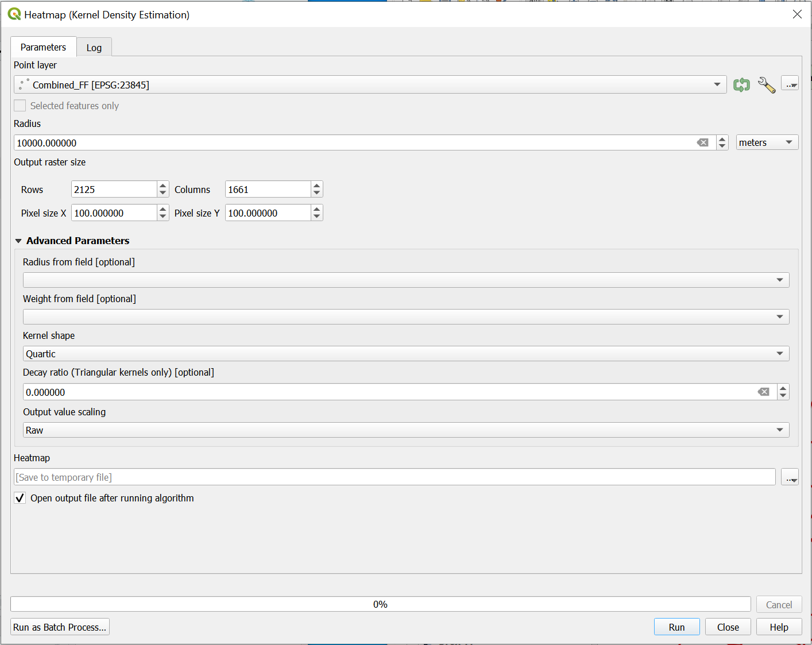Screen dimensions: 812x645
Task: Collapse the Advanced Parameters section
Action: [x=18, y=241]
